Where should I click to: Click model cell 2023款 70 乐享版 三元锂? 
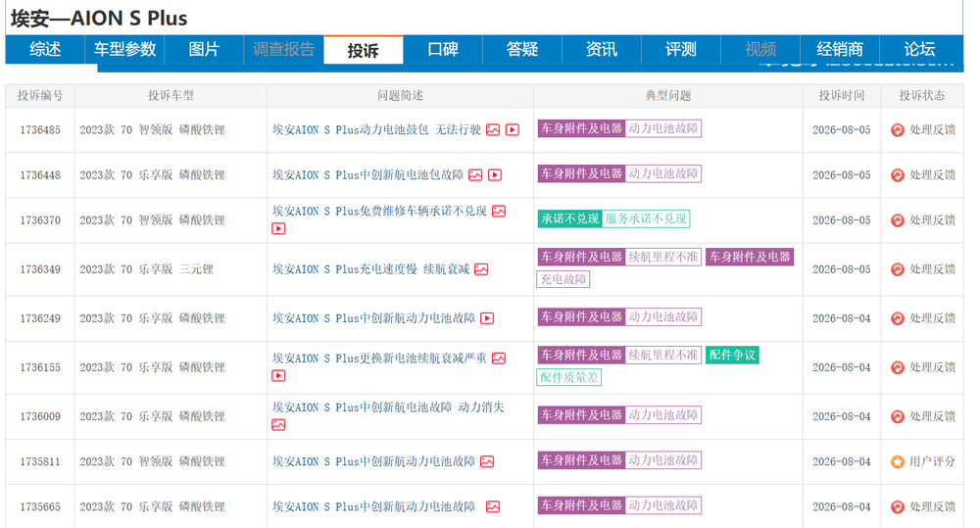tap(146, 269)
